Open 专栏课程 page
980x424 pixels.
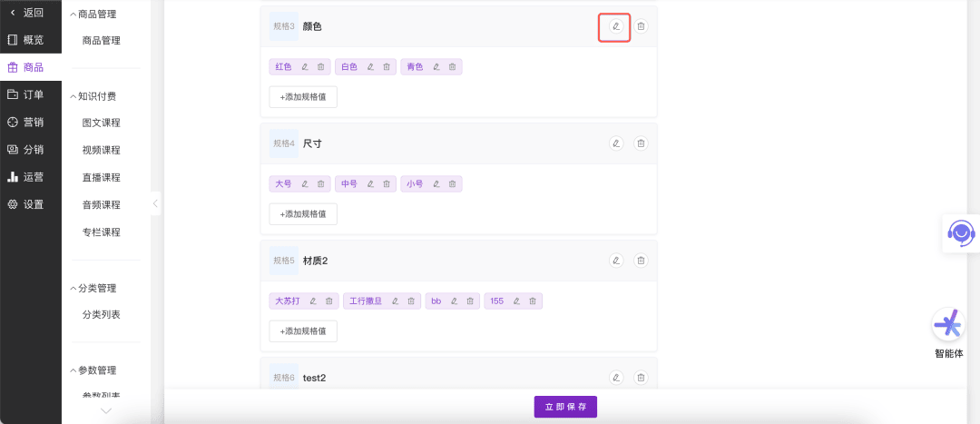click(x=102, y=232)
